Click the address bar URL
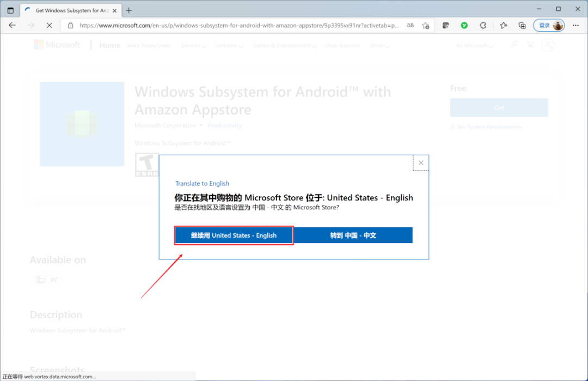 pyautogui.click(x=239, y=25)
